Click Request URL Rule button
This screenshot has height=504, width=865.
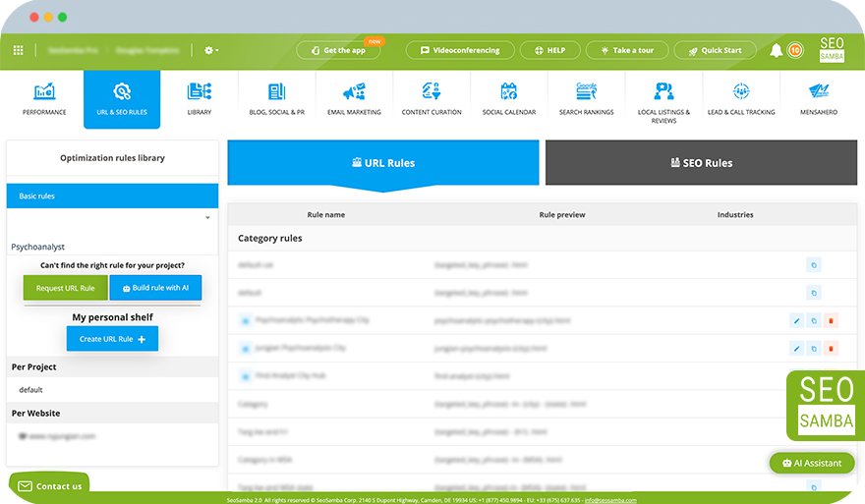(x=65, y=288)
